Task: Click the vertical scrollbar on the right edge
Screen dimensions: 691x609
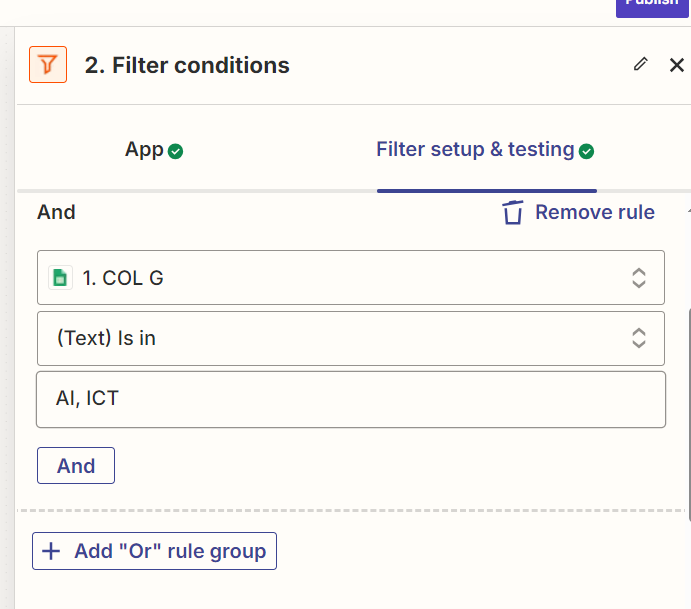Action: (689, 414)
